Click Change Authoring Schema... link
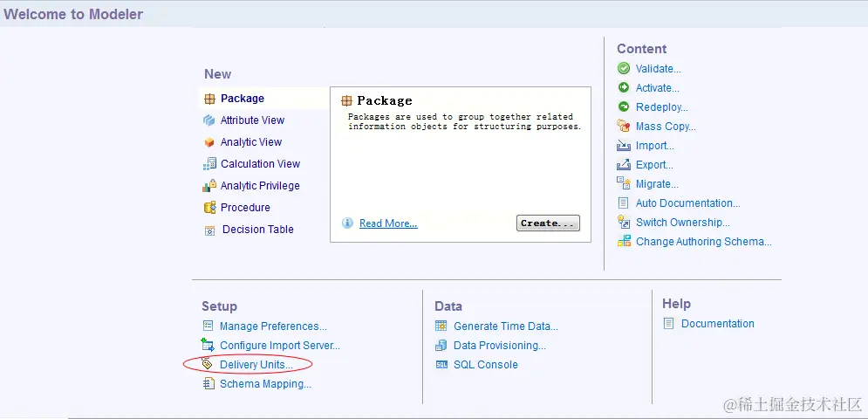This screenshot has width=868, height=419. coord(704,242)
